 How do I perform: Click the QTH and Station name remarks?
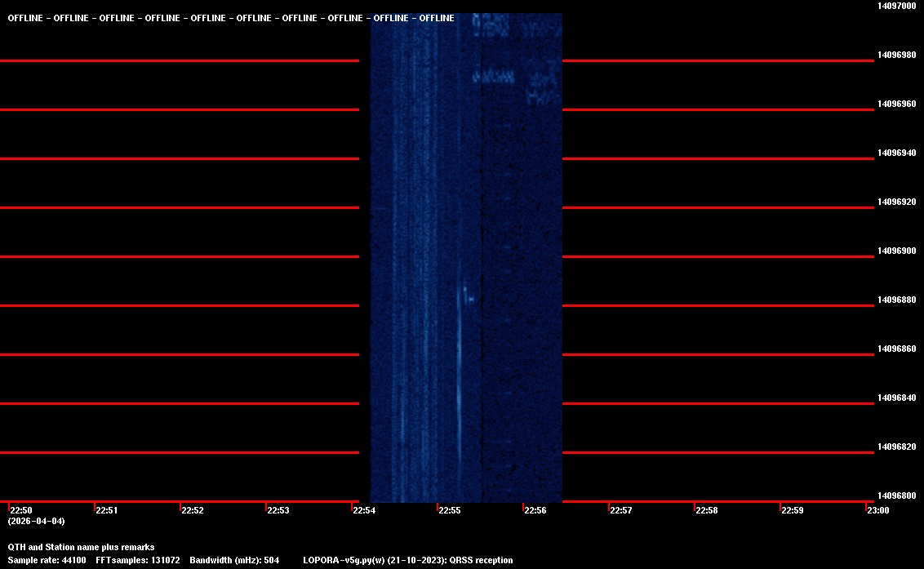pos(81,547)
